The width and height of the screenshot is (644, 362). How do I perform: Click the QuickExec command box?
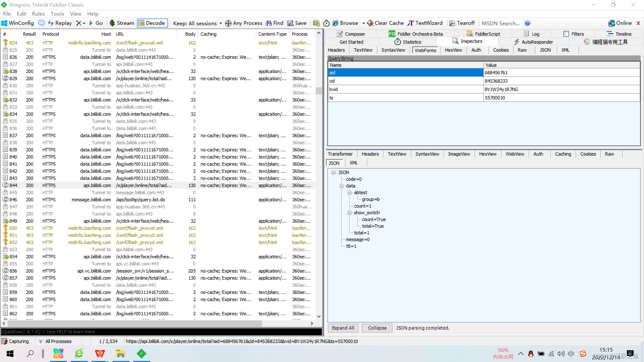pyautogui.click(x=161, y=331)
